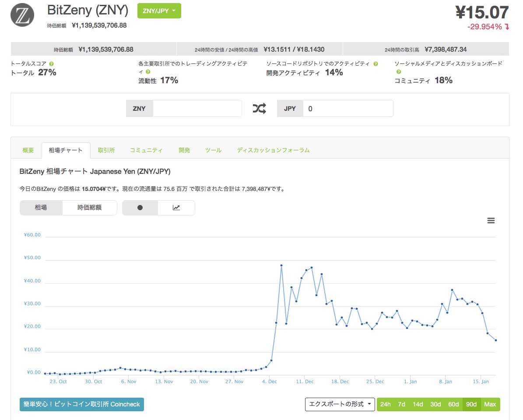This screenshot has width=523, height=420.
Task: Select the line chart style icon
Action: 176,208
